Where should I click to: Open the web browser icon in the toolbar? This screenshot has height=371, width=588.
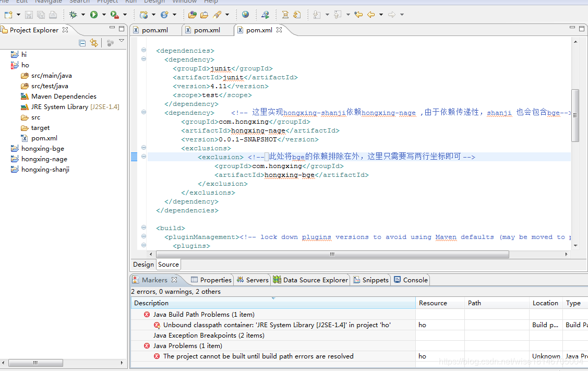(x=245, y=15)
